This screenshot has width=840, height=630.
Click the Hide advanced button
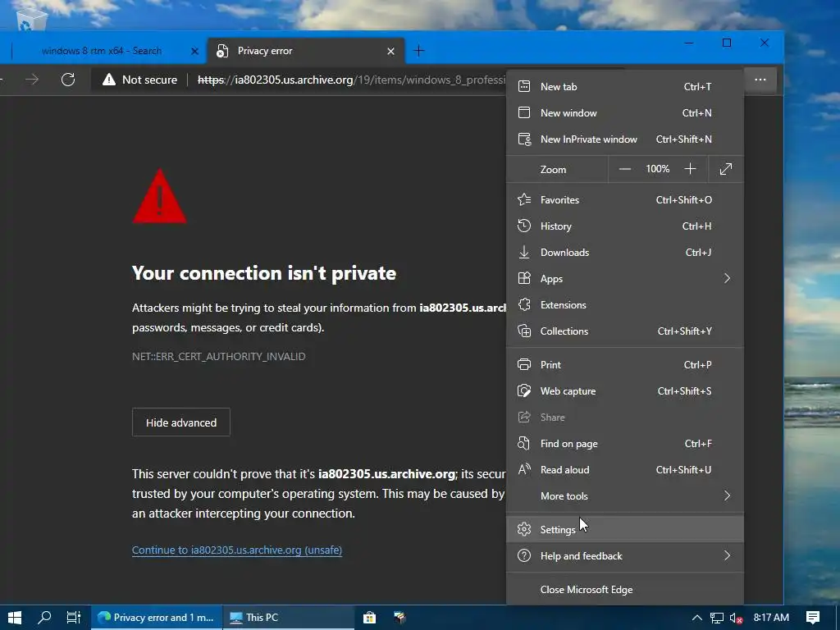[x=181, y=422]
